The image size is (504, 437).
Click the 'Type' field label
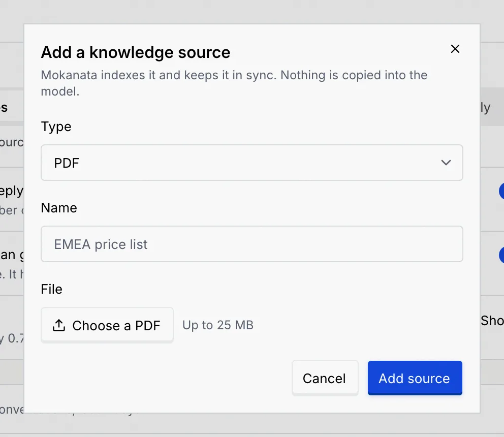tap(56, 127)
